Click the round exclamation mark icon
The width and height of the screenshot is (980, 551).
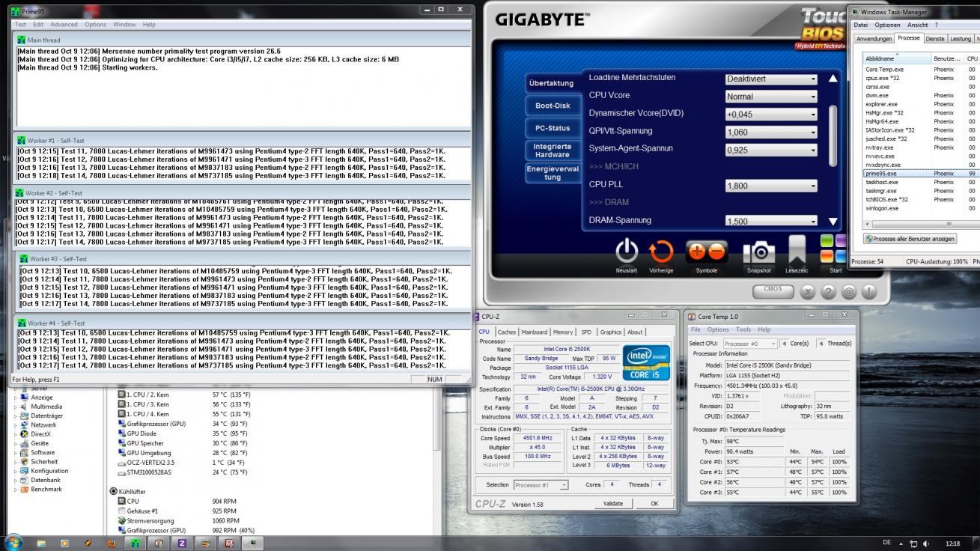point(869,292)
